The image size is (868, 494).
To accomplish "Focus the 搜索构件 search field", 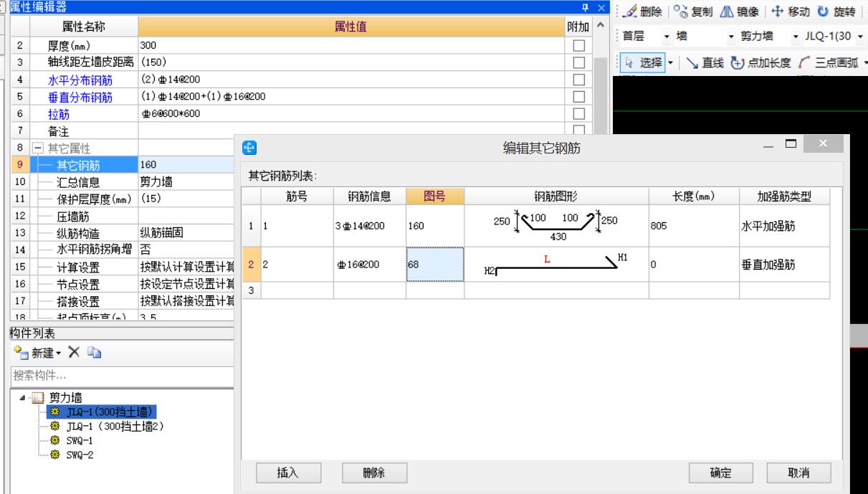I will [120, 375].
